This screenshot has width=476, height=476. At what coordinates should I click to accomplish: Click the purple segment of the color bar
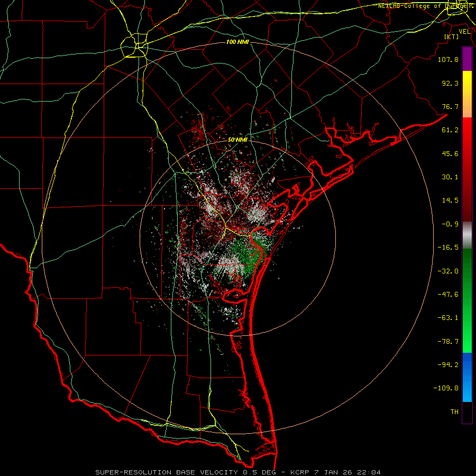pyautogui.click(x=467, y=59)
